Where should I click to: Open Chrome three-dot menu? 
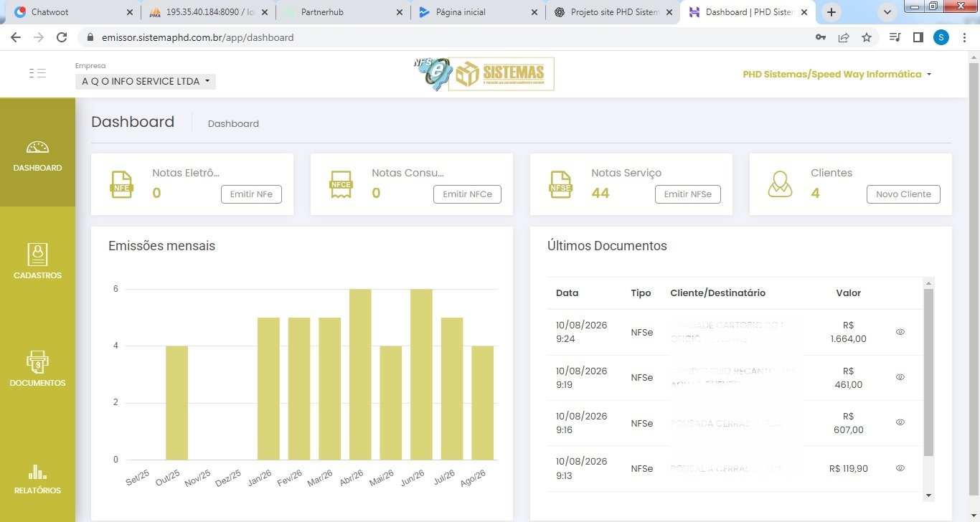pyautogui.click(x=963, y=37)
